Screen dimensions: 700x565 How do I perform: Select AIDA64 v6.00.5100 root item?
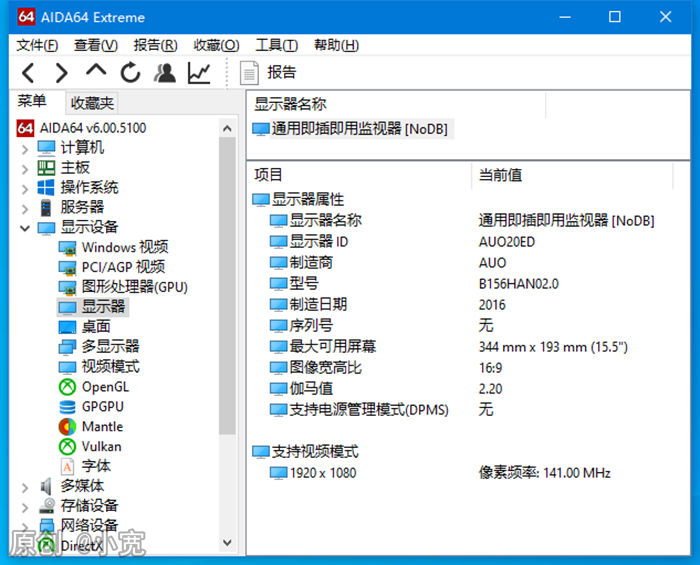point(93,128)
